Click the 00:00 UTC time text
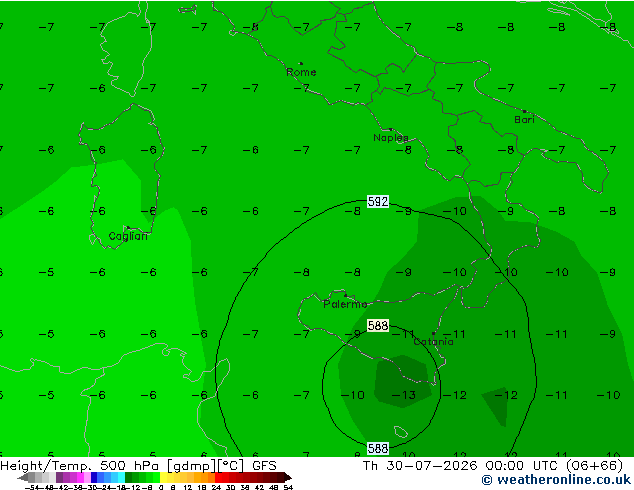 click(x=523, y=465)
